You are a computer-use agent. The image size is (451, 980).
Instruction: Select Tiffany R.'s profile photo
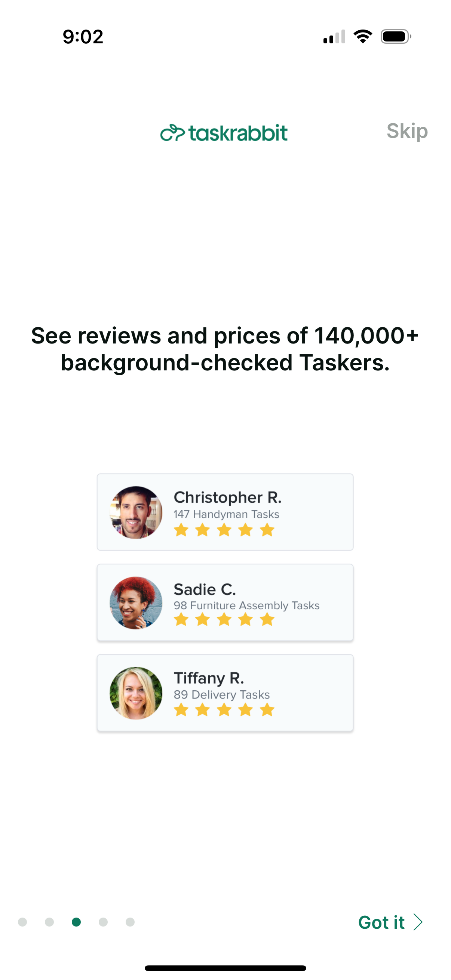(136, 692)
